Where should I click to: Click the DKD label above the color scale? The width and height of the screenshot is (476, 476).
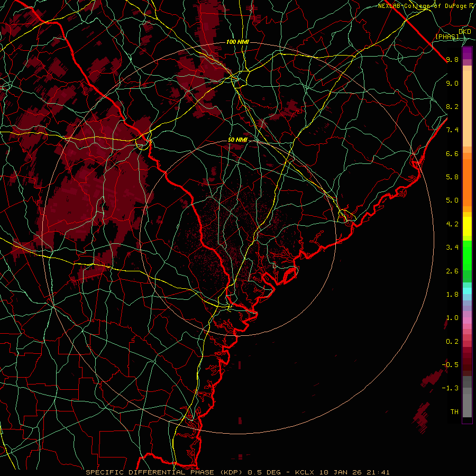(x=465, y=31)
